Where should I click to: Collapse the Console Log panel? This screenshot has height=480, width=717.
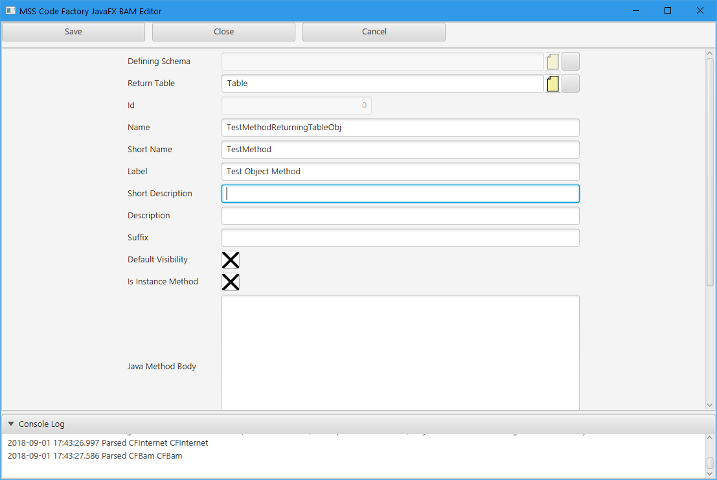click(x=11, y=424)
